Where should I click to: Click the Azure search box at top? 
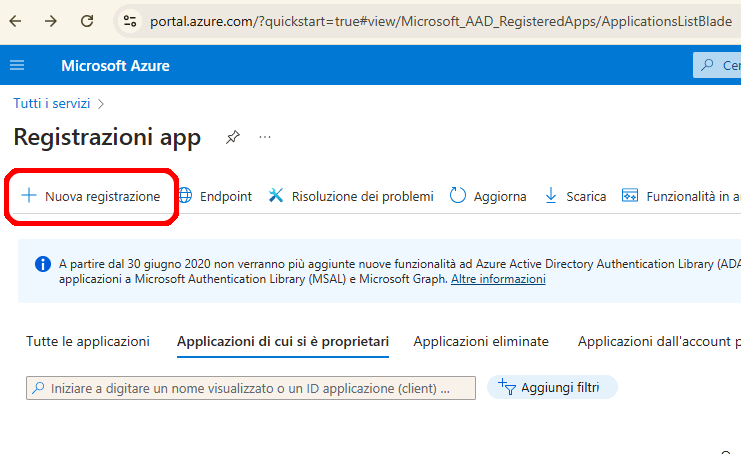pos(717,65)
